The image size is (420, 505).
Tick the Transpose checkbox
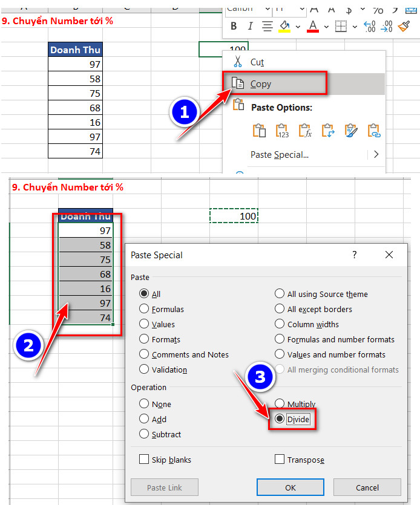(280, 460)
